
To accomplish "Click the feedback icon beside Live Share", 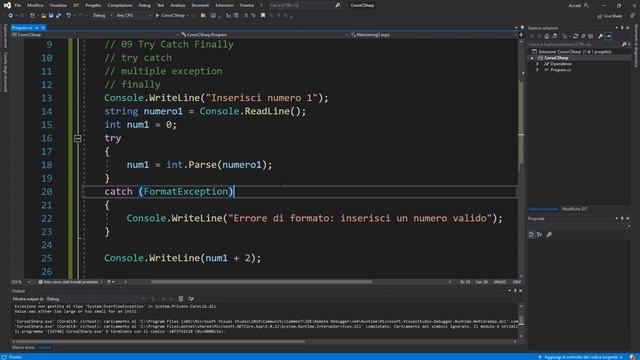I will [633, 16].
